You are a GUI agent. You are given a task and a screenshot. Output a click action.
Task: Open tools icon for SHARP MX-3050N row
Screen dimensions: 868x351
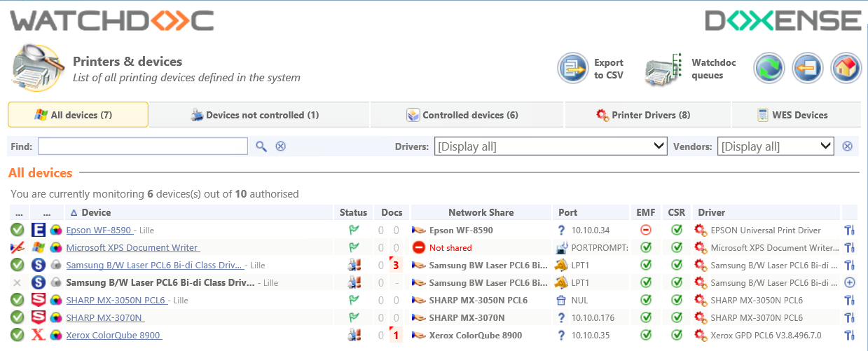click(x=850, y=300)
